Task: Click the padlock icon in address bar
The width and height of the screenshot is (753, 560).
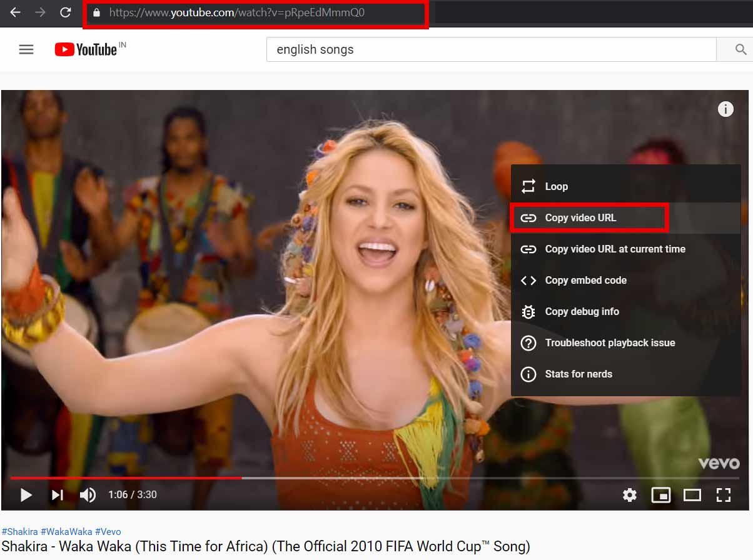Action: [x=96, y=12]
